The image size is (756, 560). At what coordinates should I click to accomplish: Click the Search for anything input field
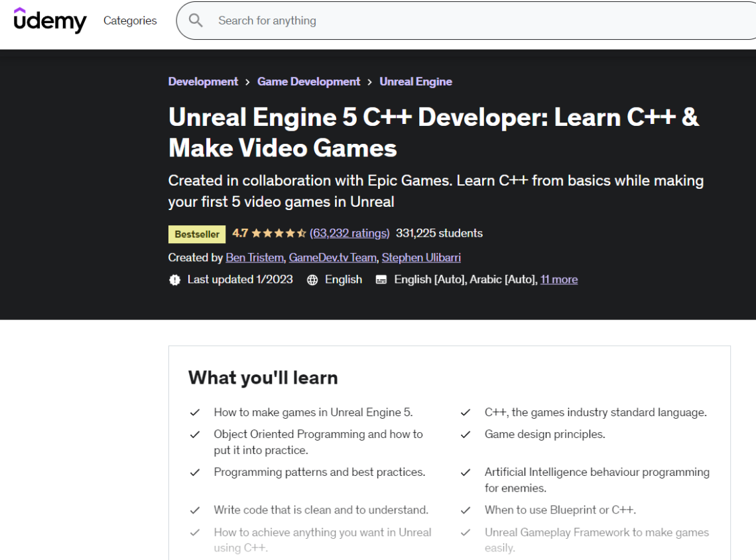click(x=398, y=21)
